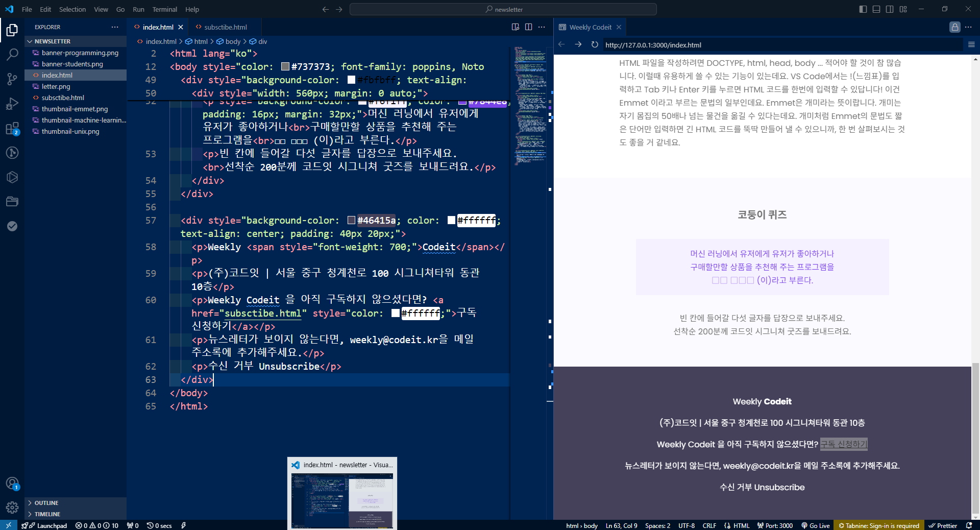Open banner-students.png in the Explorer

[76, 64]
